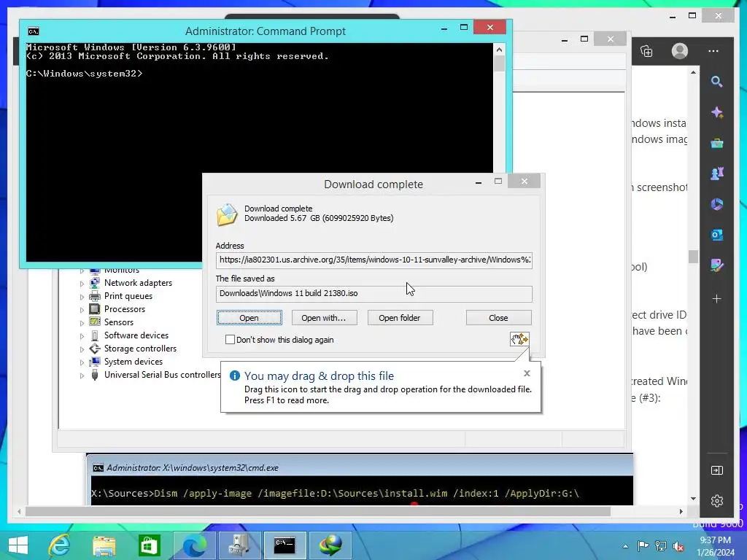
Task: Switch to Device Manager taskbar icon
Action: (239, 545)
